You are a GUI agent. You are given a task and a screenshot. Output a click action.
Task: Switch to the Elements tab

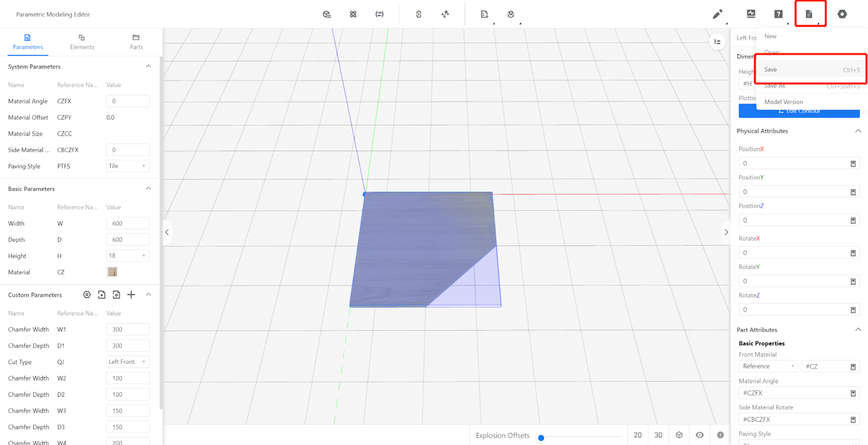click(x=82, y=42)
